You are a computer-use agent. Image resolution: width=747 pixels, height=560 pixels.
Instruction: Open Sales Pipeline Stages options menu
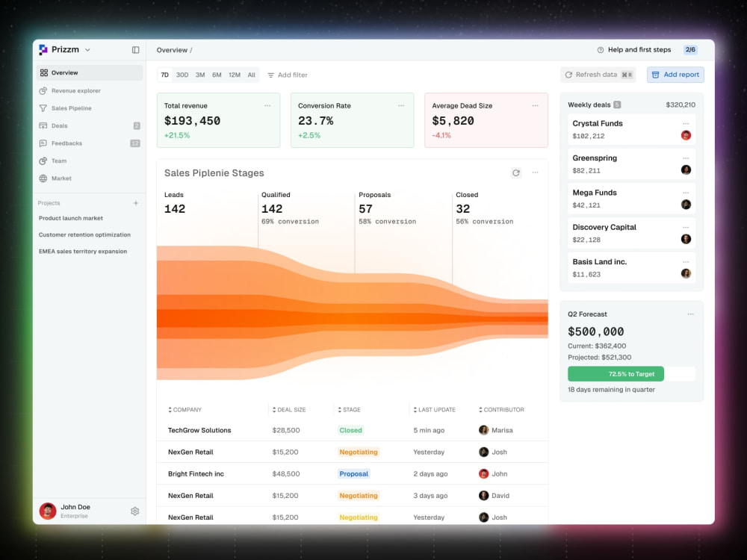tap(535, 173)
